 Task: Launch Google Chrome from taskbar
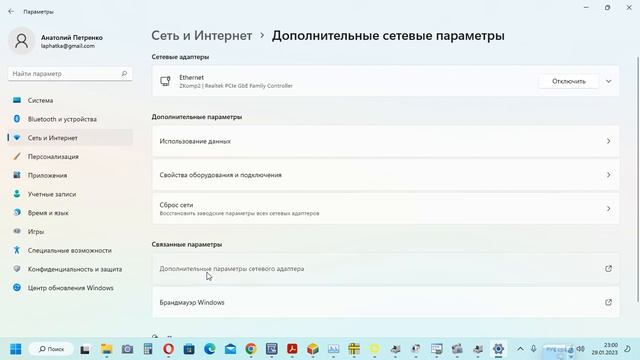(251, 349)
